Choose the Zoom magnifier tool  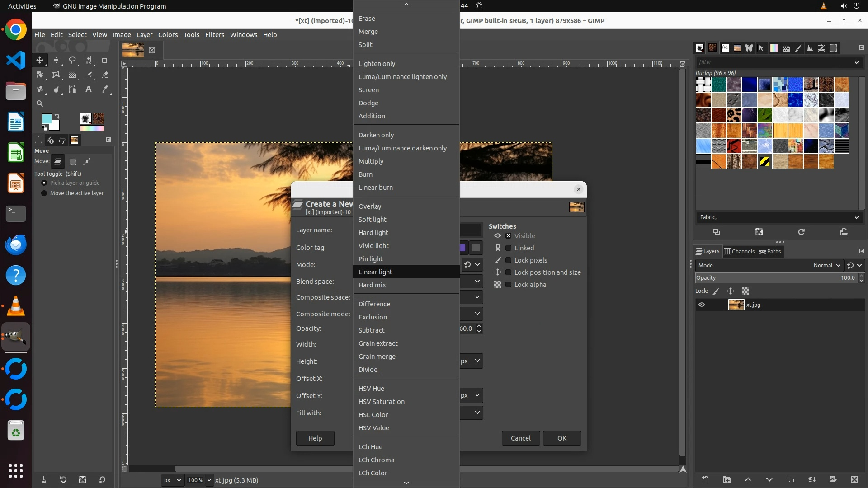pos(40,103)
